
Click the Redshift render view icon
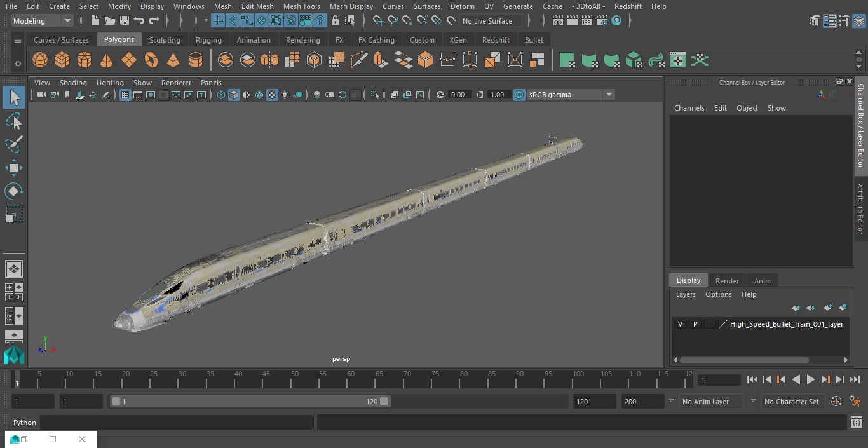point(616,21)
